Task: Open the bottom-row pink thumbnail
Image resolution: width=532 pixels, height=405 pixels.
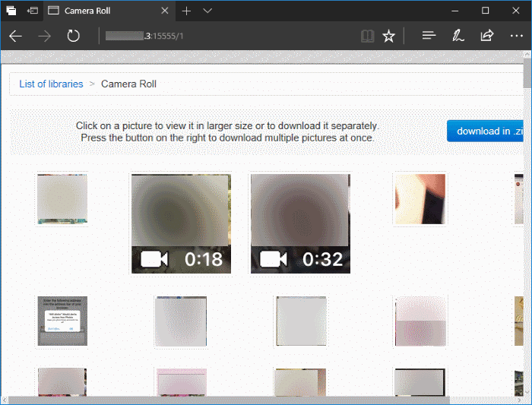Action: click(182, 382)
